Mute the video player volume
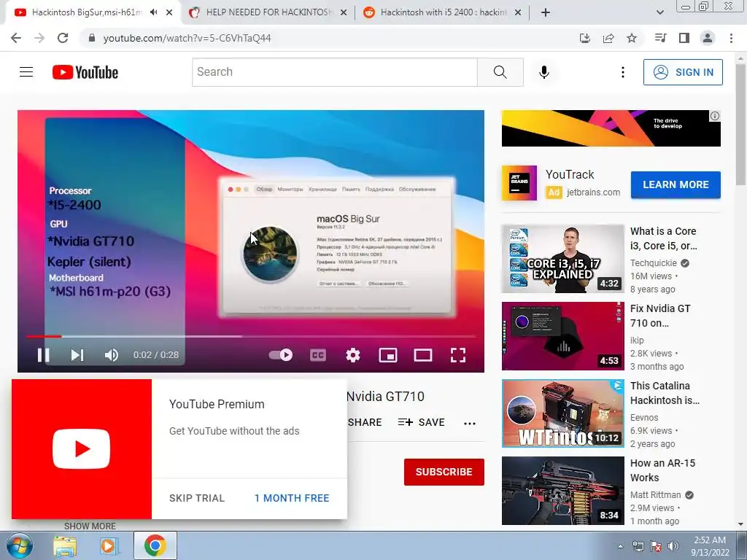This screenshot has height=560, width=747. [x=112, y=355]
